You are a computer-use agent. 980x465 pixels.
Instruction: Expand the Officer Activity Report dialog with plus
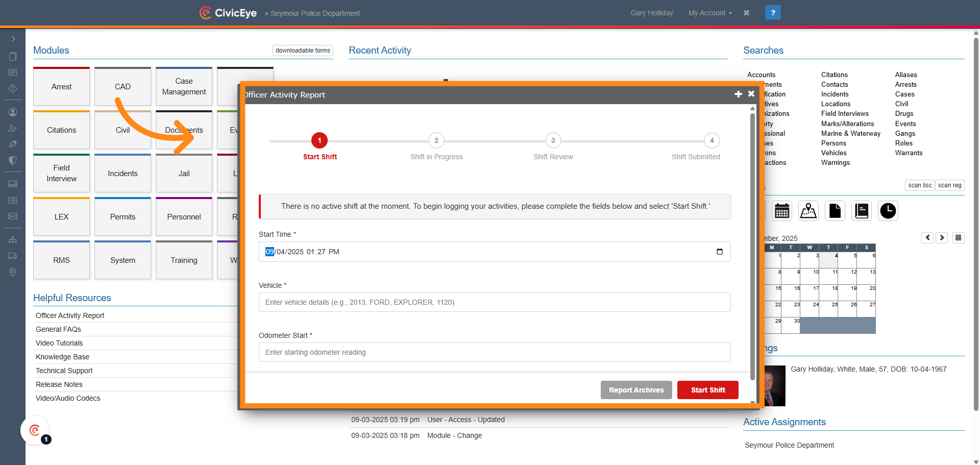pos(738,94)
